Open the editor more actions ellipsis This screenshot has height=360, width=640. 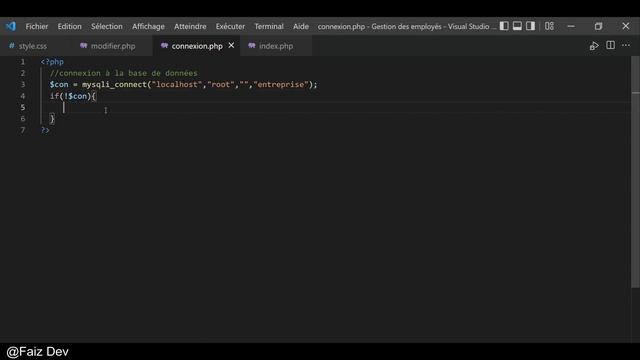pyautogui.click(x=626, y=45)
